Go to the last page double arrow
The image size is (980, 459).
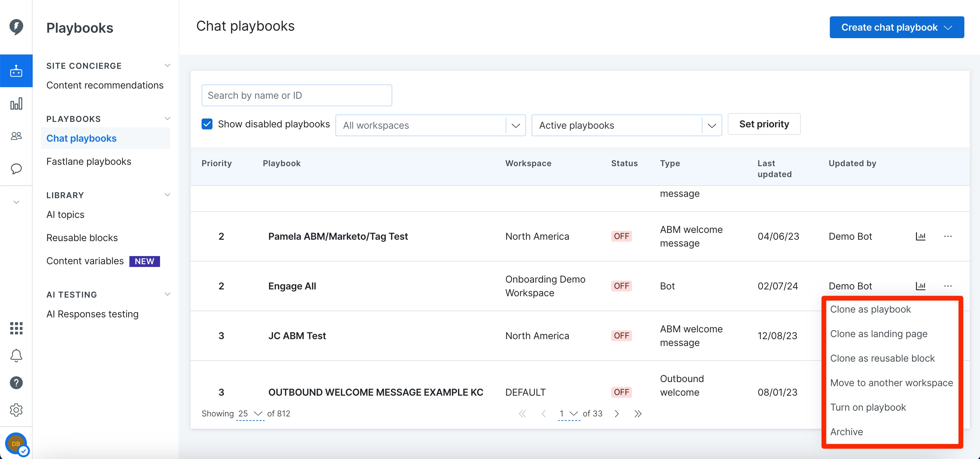[x=638, y=414]
